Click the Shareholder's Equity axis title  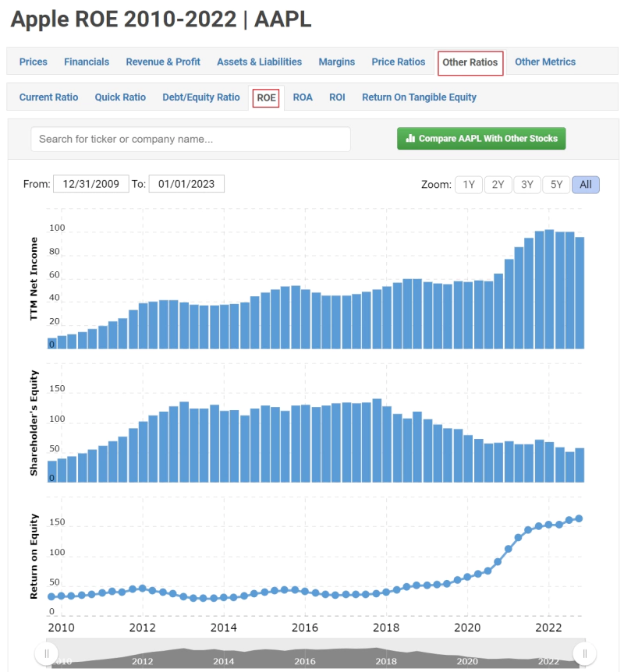(x=34, y=423)
